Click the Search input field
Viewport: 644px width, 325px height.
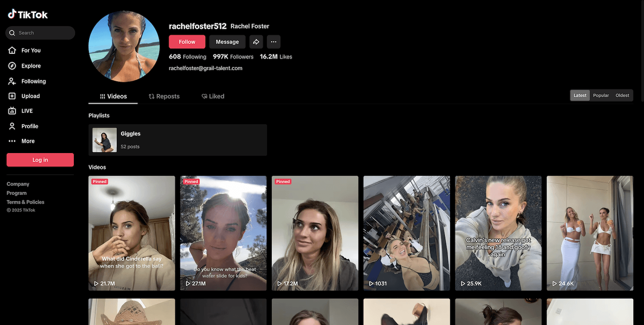coord(43,33)
